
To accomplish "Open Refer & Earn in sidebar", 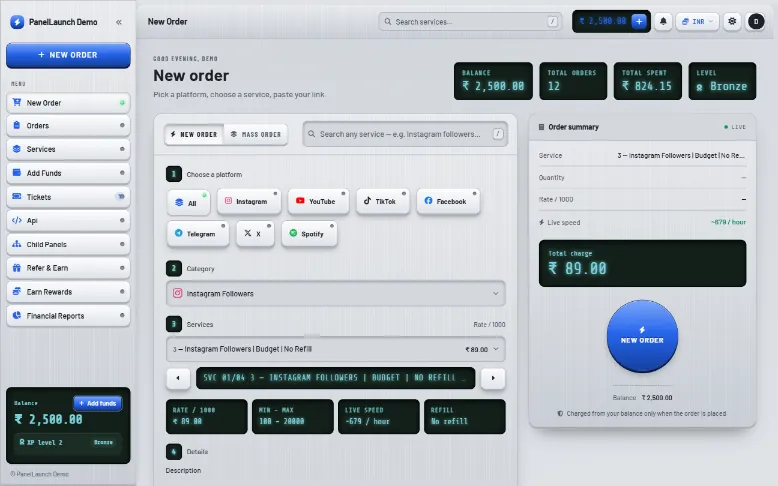I will pyautogui.click(x=68, y=268).
